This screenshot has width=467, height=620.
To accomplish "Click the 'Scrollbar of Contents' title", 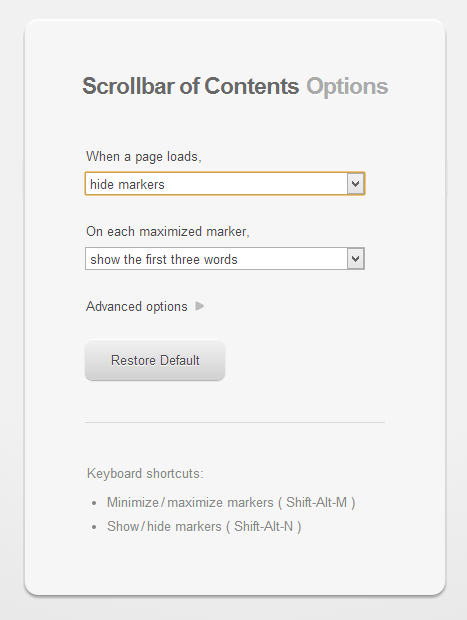I will [x=191, y=86].
